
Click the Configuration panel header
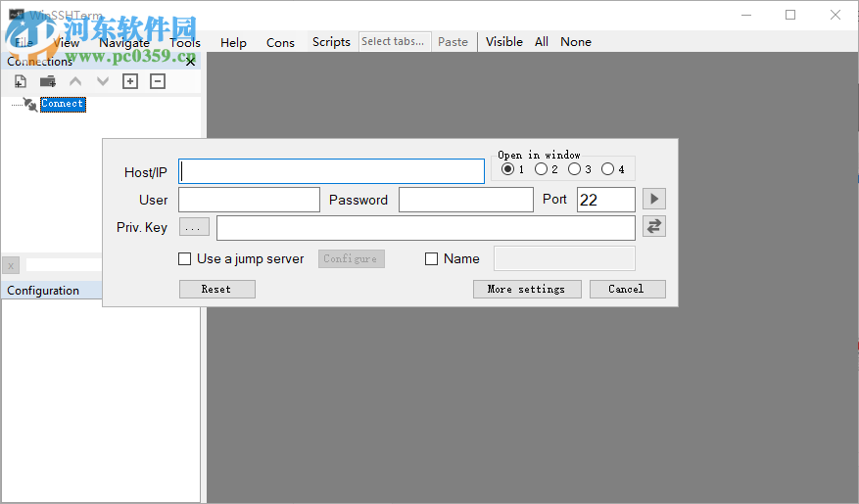[52, 290]
